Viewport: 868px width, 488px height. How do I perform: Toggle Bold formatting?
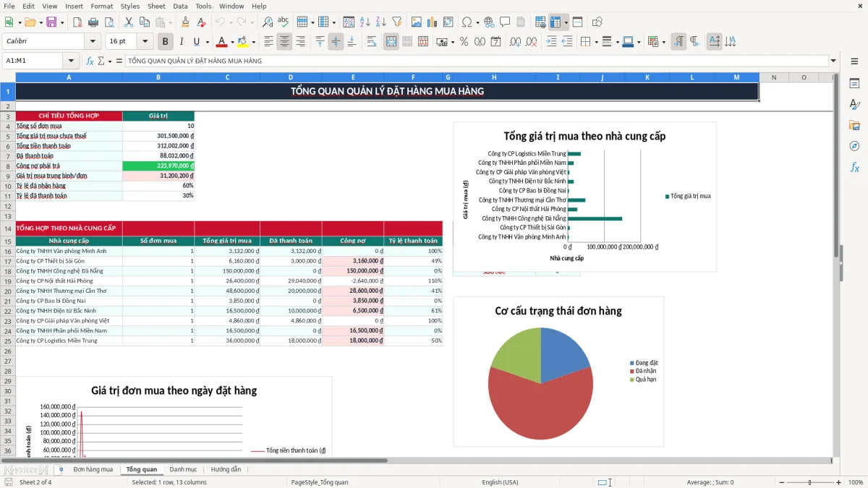pos(165,41)
